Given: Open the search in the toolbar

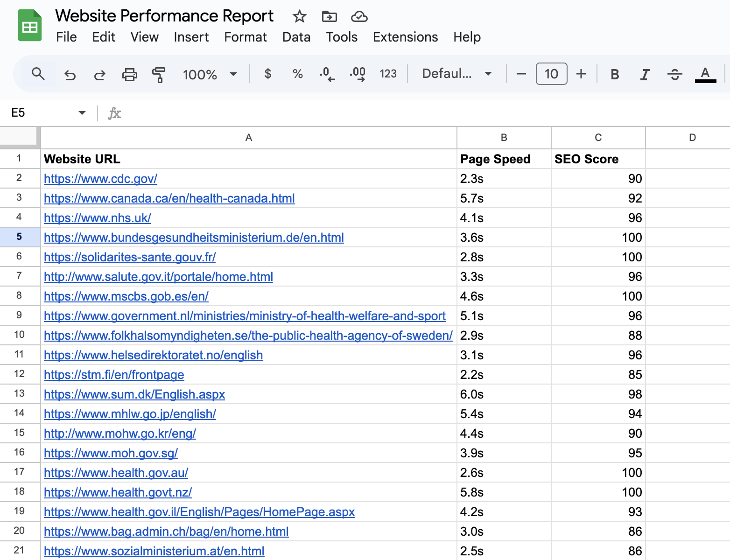Looking at the screenshot, I should [38, 74].
